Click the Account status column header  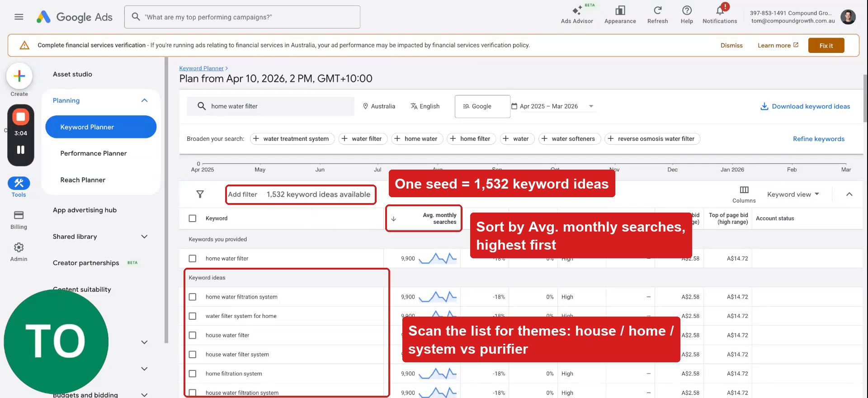pos(775,218)
